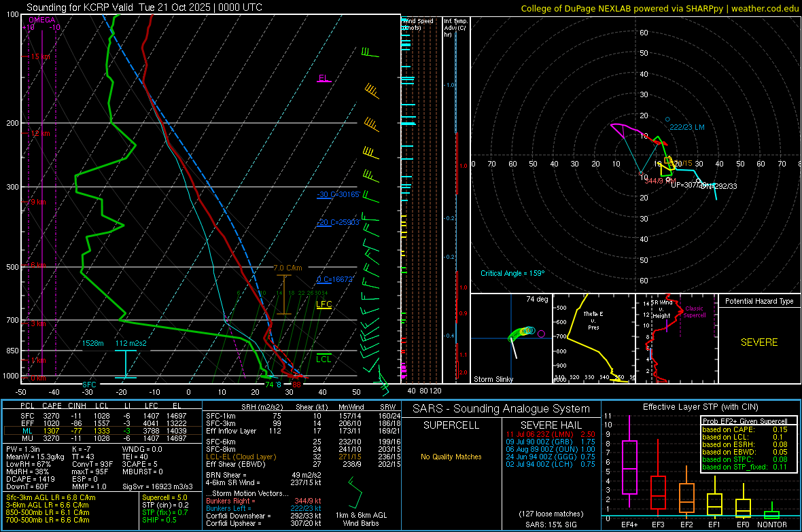
Task: Click the "09 Jul 90 00Z (GRB)" analogue
Action: pyautogui.click(x=551, y=442)
